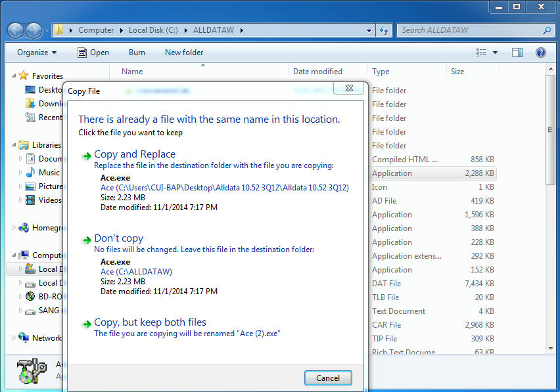Select the CAR File row 2,968 KB
Viewport: 560px width, 392px height.
coord(432,325)
